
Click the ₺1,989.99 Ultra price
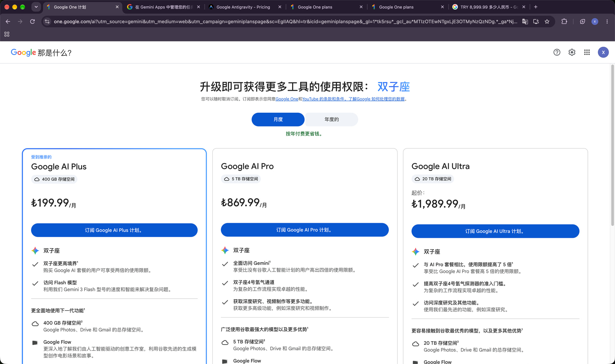(x=439, y=204)
